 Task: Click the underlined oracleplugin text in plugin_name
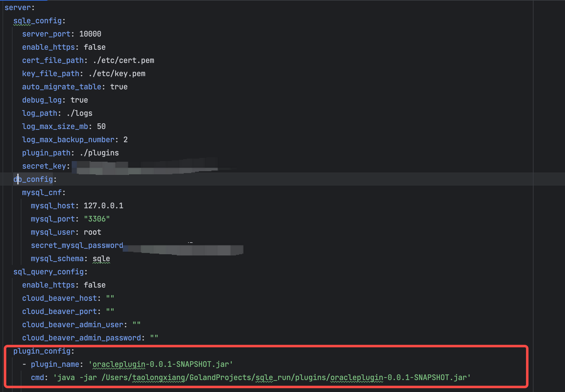(x=118, y=364)
